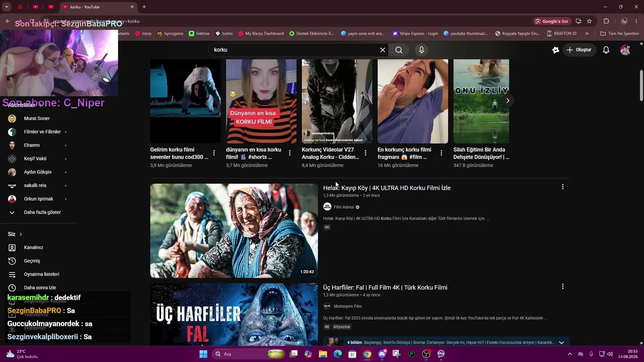The height and width of the screenshot is (362, 644).
Task: Close the korku - YouTube tab
Action: point(132,7)
